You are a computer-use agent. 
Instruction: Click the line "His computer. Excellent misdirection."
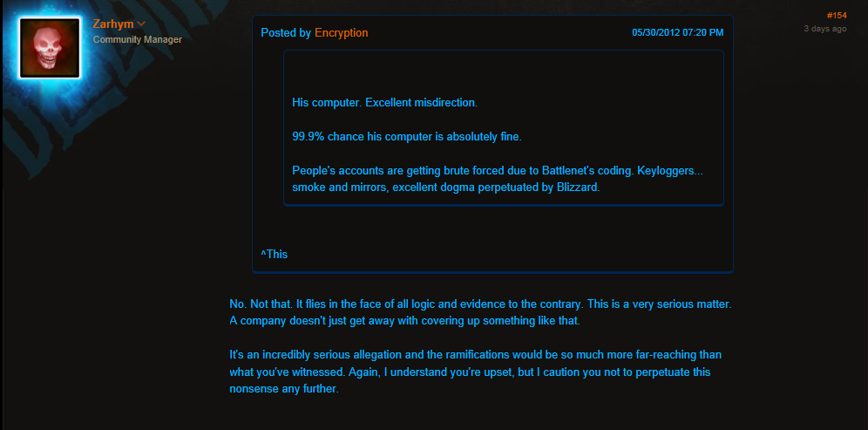coord(384,103)
